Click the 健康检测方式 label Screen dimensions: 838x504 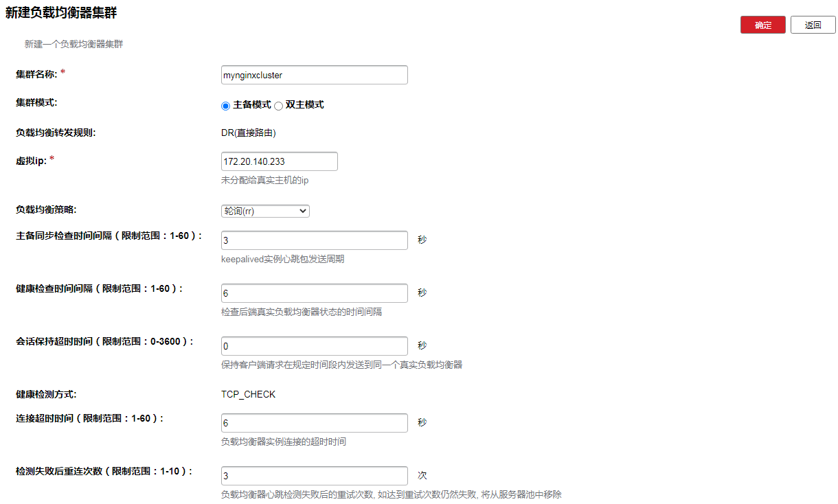[45, 394]
